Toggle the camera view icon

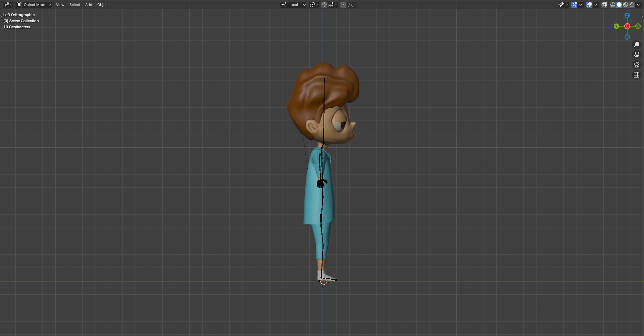[x=637, y=65]
